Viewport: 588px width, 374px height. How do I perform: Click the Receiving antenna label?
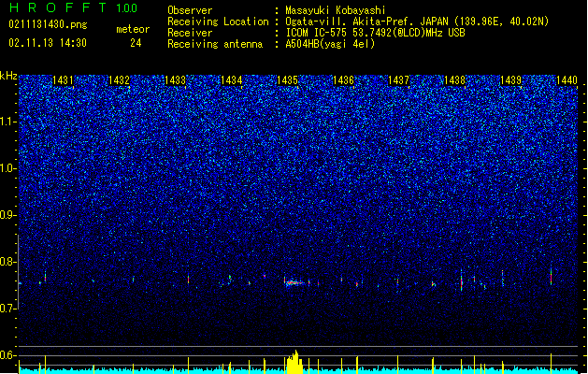215,44
